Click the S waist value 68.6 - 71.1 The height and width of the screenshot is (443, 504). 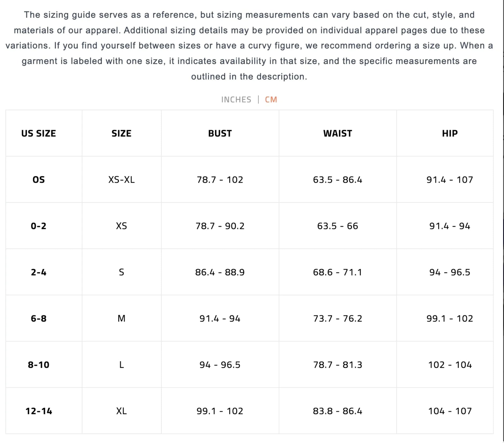pos(338,272)
